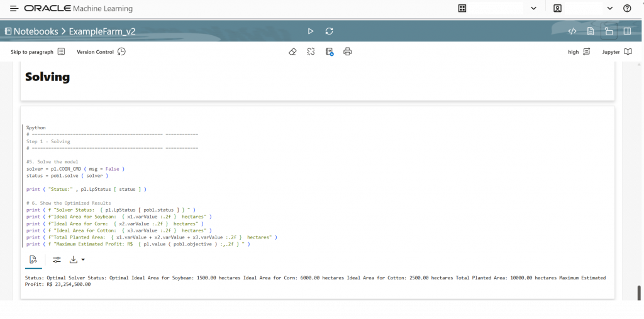Toggle code visibility icon
Image resolution: width=644 pixels, height=319 pixels.
[572, 31]
